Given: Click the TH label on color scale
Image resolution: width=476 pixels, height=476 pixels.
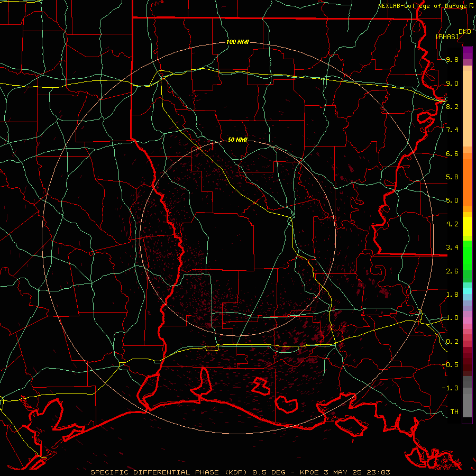Looking at the screenshot, I should pyautogui.click(x=454, y=412).
